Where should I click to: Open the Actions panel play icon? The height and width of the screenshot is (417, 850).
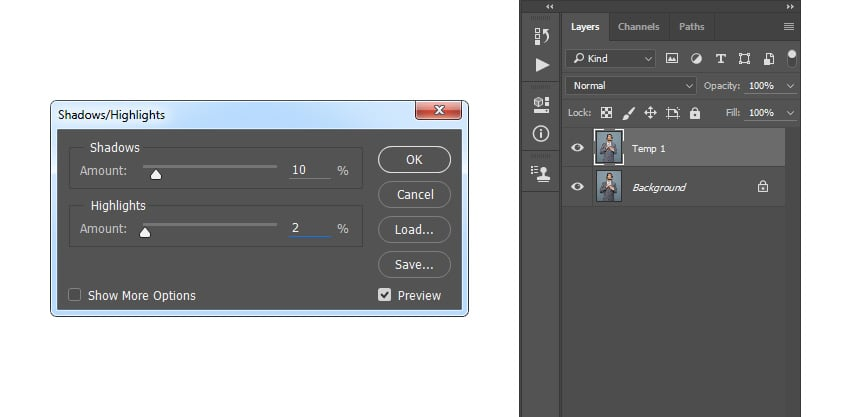pyautogui.click(x=542, y=65)
